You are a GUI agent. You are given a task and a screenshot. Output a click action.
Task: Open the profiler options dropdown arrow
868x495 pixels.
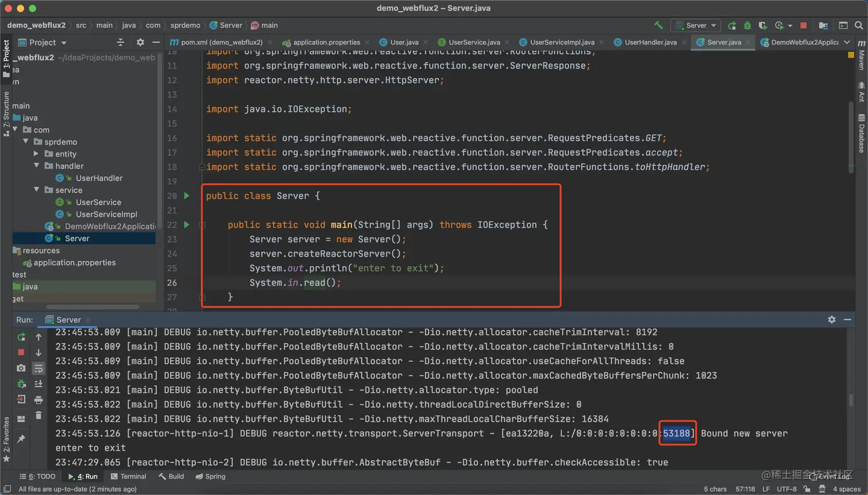point(790,26)
